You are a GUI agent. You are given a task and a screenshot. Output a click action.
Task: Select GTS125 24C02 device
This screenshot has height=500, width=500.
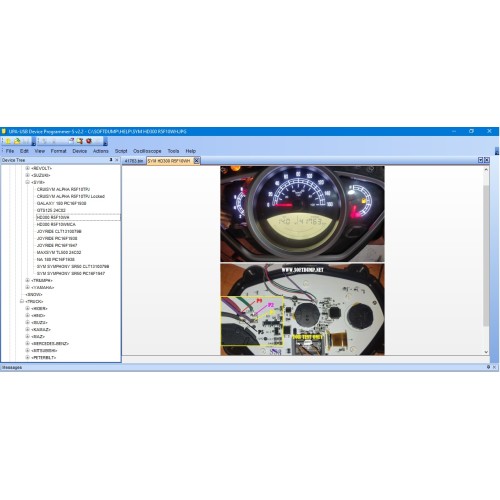tap(51, 210)
